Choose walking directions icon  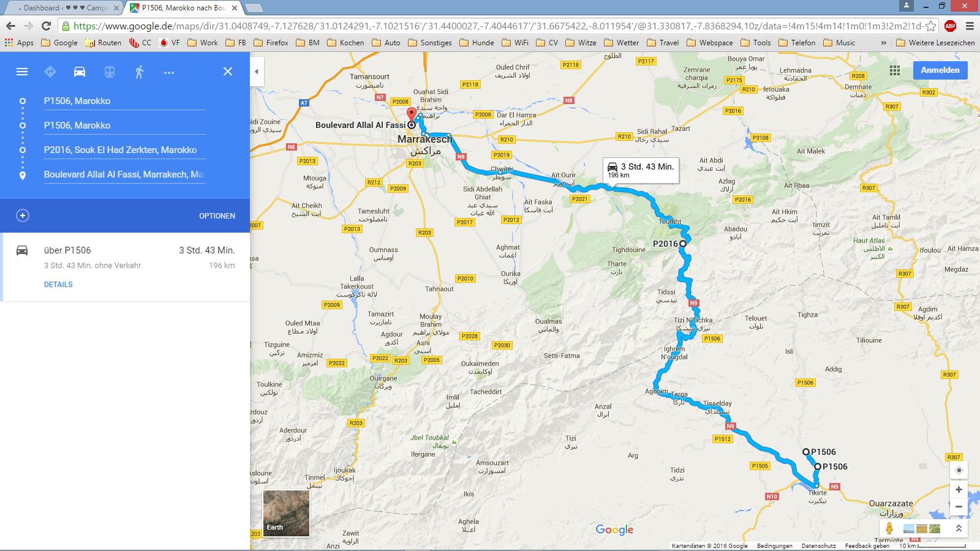click(139, 72)
